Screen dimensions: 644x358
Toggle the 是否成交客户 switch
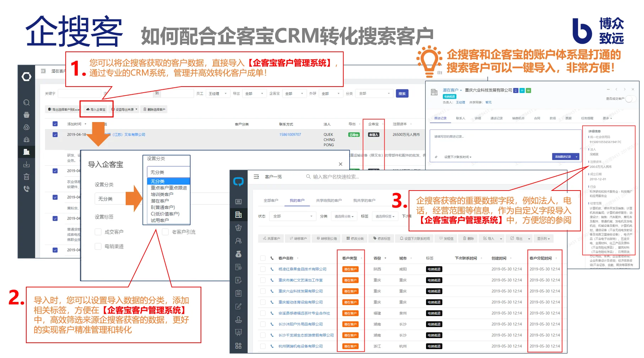[631, 99]
